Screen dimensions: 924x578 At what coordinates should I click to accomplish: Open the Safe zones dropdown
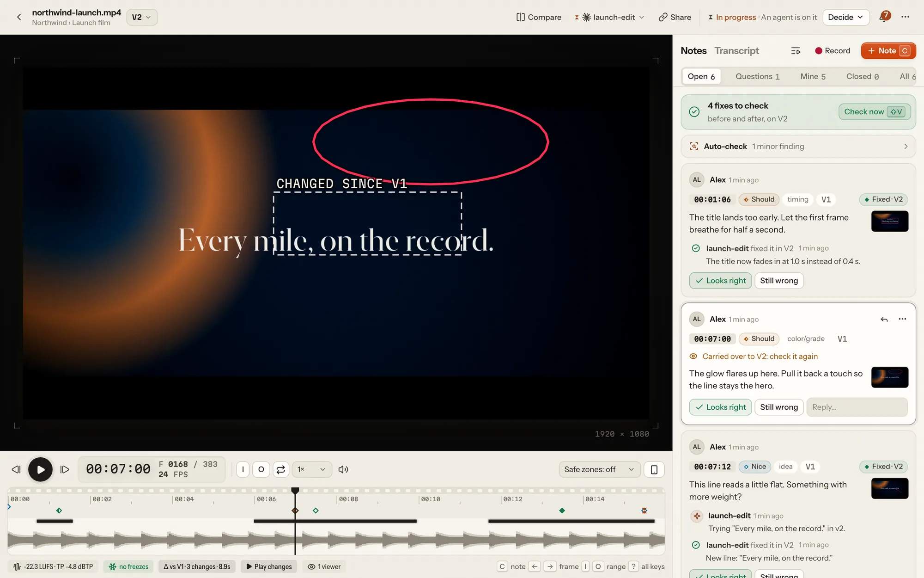point(599,469)
